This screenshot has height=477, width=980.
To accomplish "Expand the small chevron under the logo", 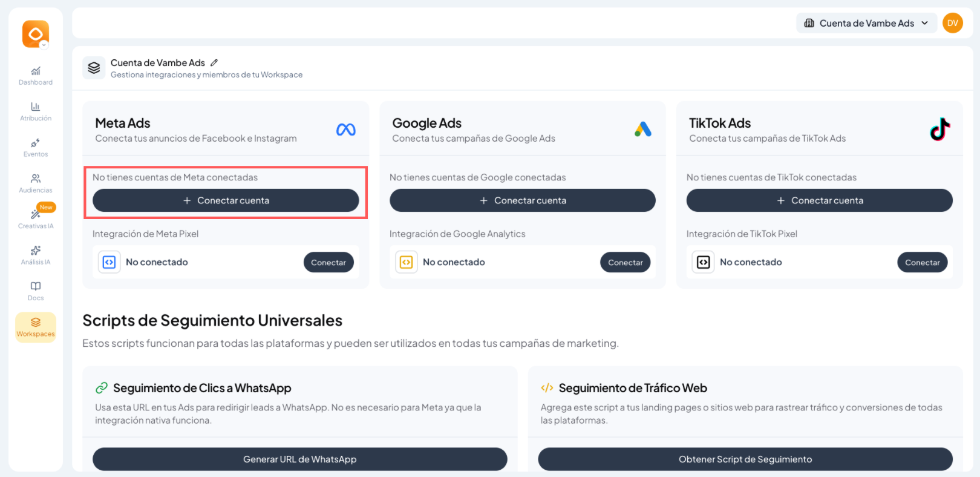I will (44, 45).
